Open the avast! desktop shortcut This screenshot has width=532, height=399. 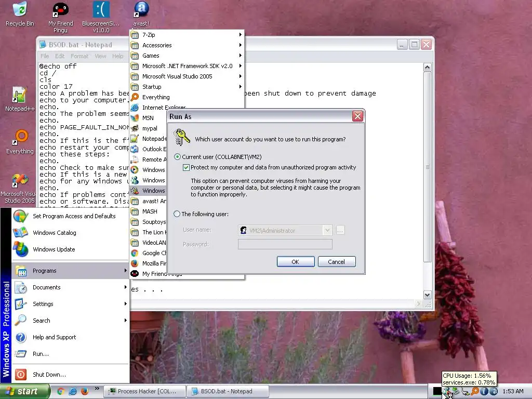point(141,14)
